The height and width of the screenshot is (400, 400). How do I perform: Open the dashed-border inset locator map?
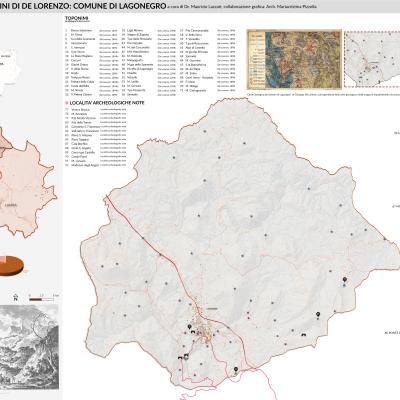pos(372,59)
